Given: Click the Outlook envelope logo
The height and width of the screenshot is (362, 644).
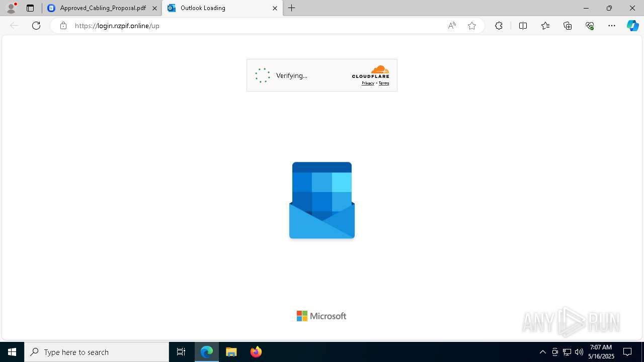Looking at the screenshot, I should pos(322,200).
